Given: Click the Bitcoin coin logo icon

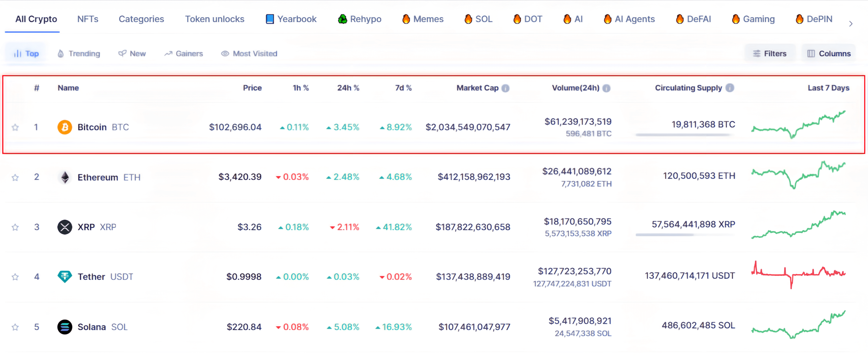Looking at the screenshot, I should [65, 127].
